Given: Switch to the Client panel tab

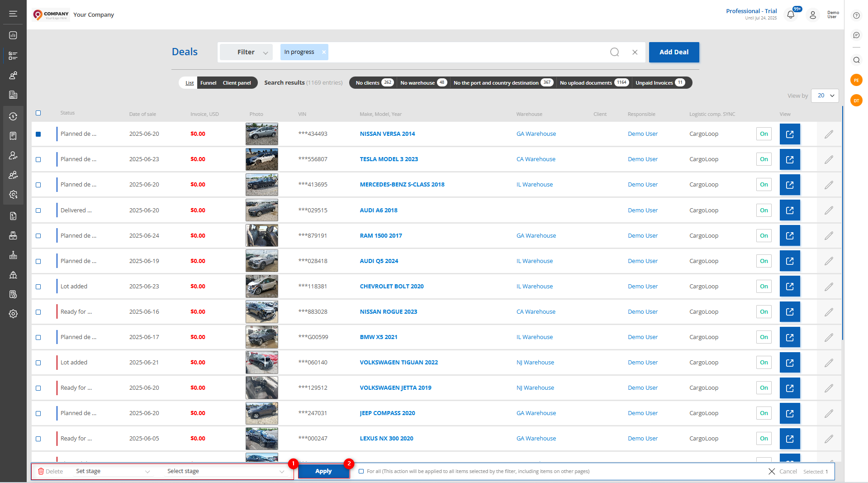Looking at the screenshot, I should click(x=237, y=83).
